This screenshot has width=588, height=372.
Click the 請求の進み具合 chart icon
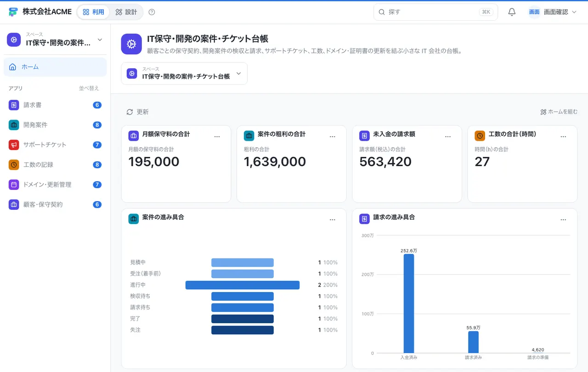coord(364,219)
